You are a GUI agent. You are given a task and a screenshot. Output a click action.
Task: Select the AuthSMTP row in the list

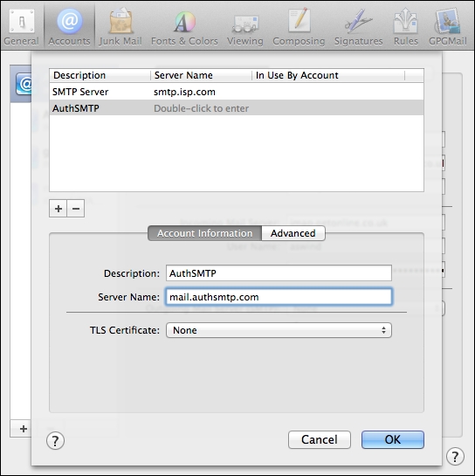(237, 108)
